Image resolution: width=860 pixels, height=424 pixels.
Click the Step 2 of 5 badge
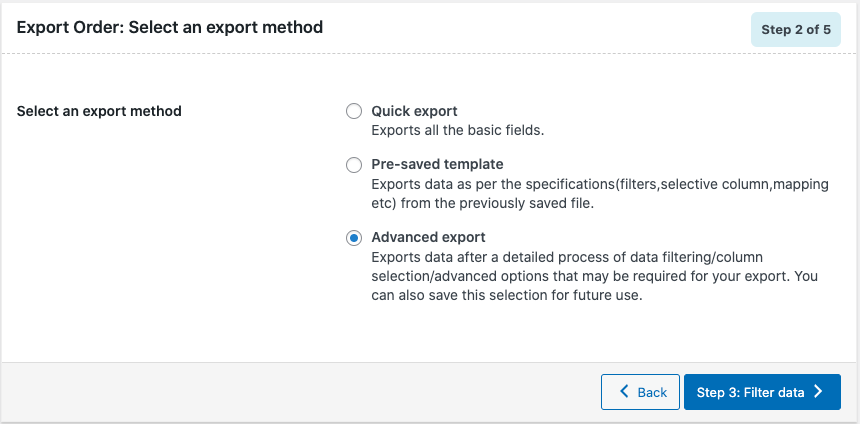[796, 30]
